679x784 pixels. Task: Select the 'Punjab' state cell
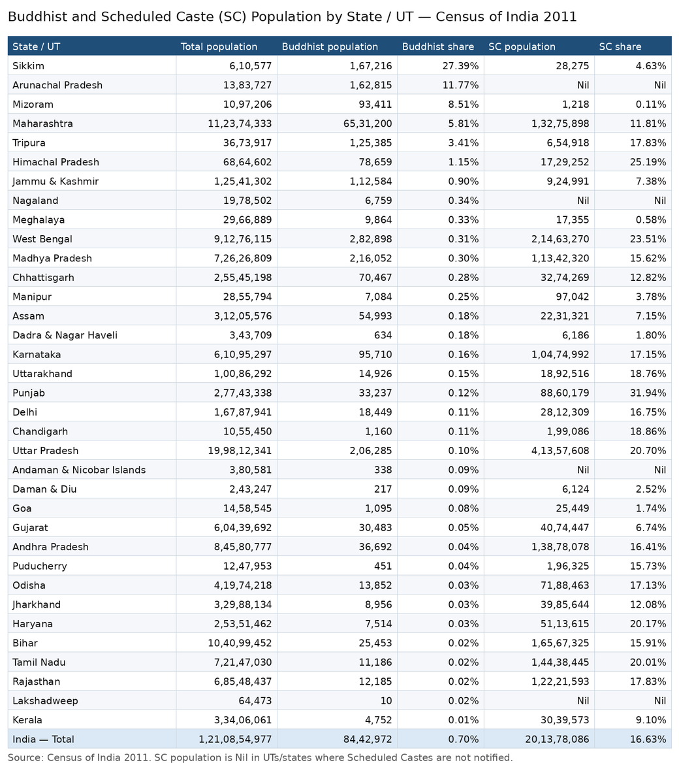coord(92,393)
